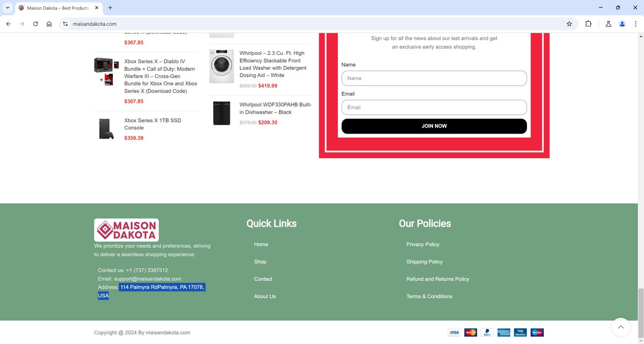Restore down the Chrome window
The width and height of the screenshot is (644, 344).
tap(618, 8)
